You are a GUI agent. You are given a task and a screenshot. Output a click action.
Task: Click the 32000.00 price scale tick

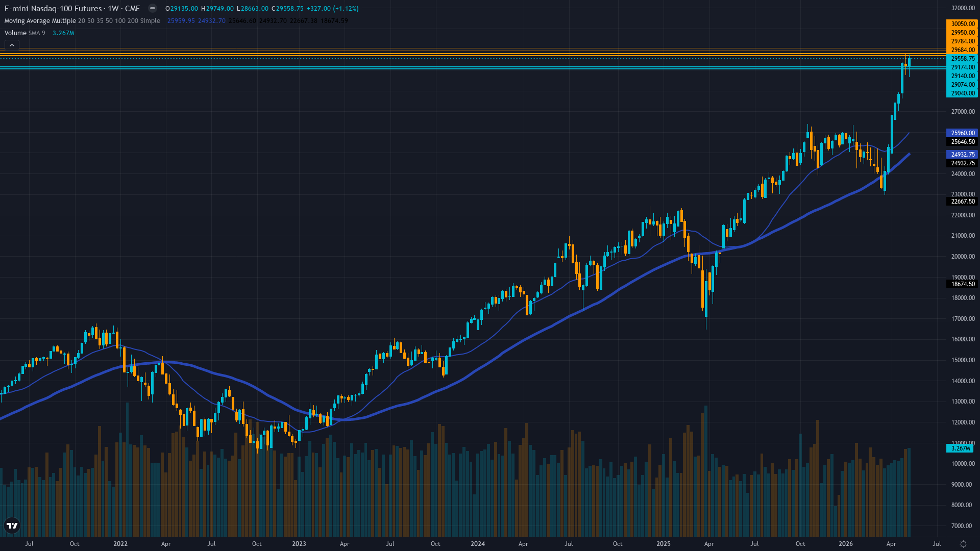[x=963, y=8]
